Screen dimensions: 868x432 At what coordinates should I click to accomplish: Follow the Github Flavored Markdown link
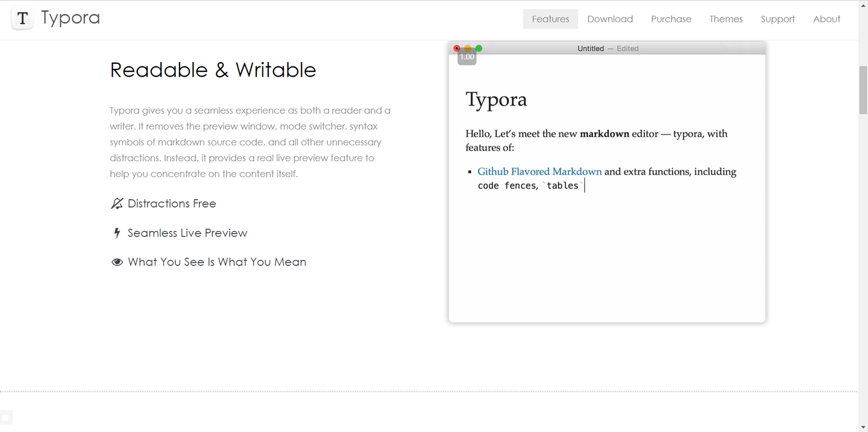539,171
